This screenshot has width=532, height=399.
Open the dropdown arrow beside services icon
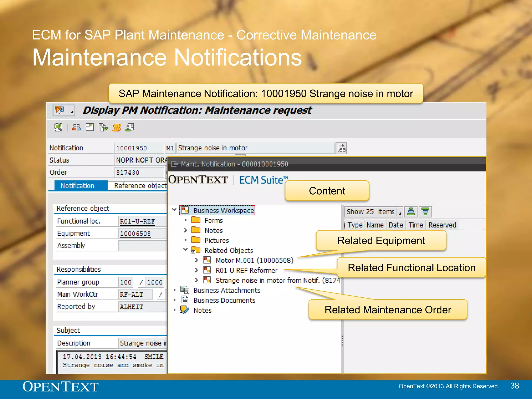click(x=71, y=111)
